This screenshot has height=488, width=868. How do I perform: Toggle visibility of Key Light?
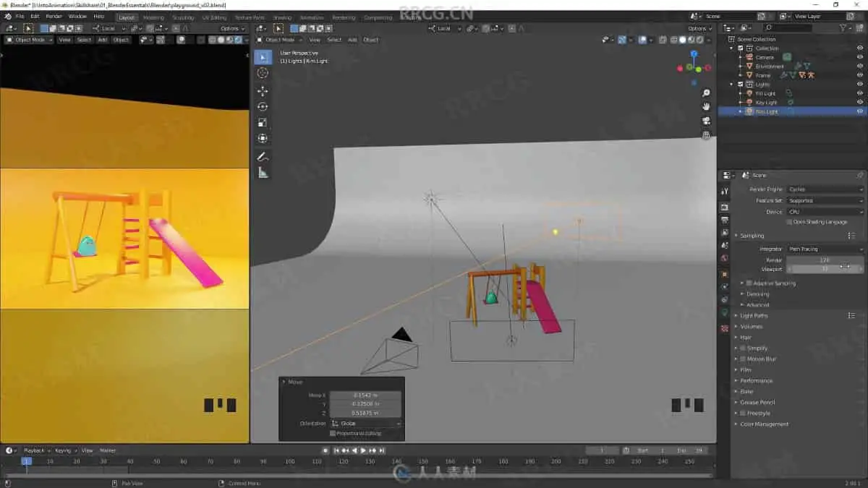point(860,103)
